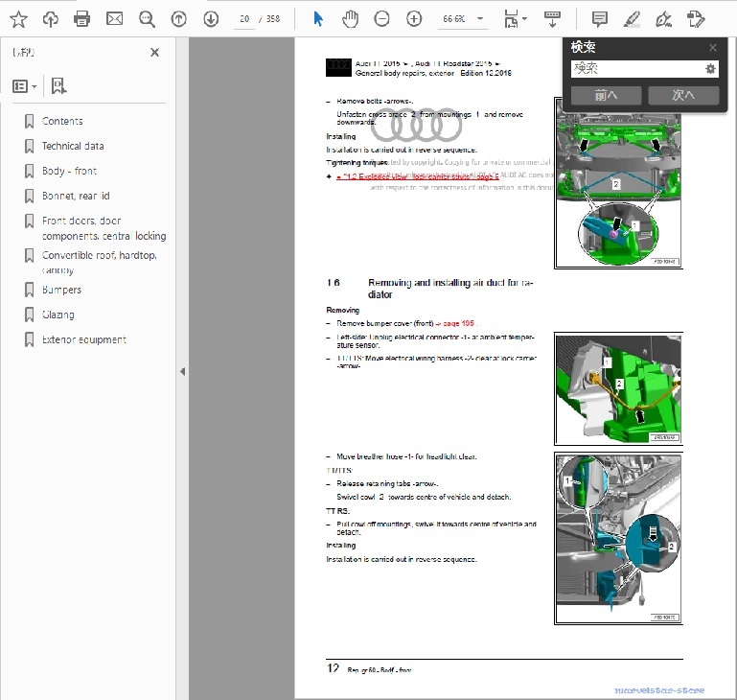
Task: Open the zoom level dropdown
Action: click(480, 19)
